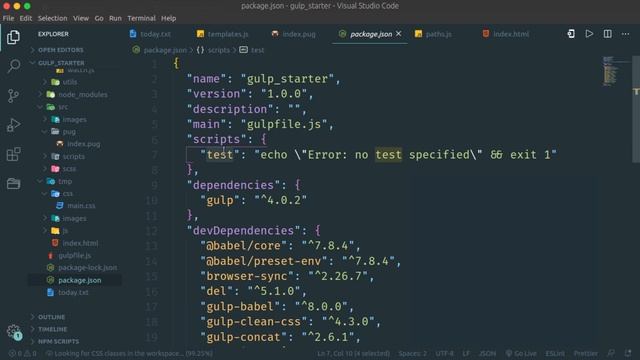Image resolution: width=640 pixels, height=360 pixels.
Task: Expand the NPM Scripts section
Action: (x=58, y=341)
